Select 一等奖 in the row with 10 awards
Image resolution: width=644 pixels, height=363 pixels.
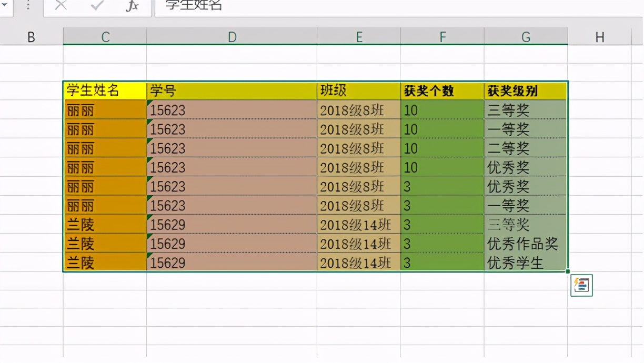(x=526, y=129)
